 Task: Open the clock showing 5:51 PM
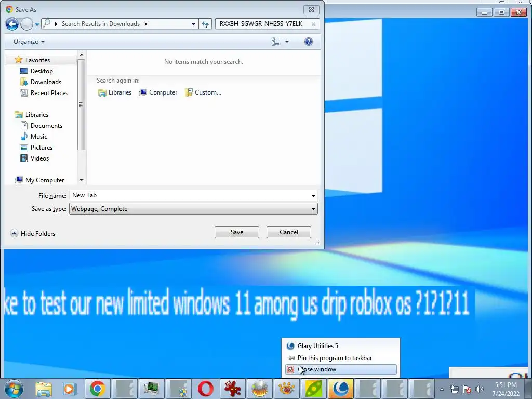[x=506, y=389]
